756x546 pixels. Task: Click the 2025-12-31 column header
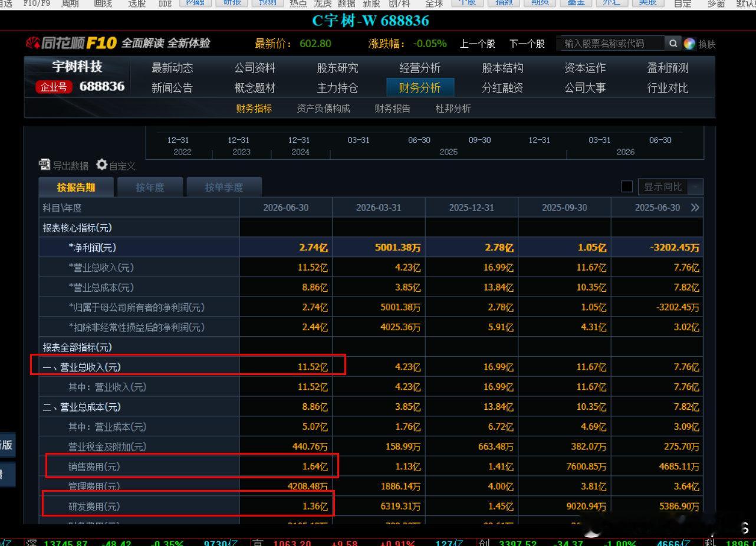click(472, 208)
